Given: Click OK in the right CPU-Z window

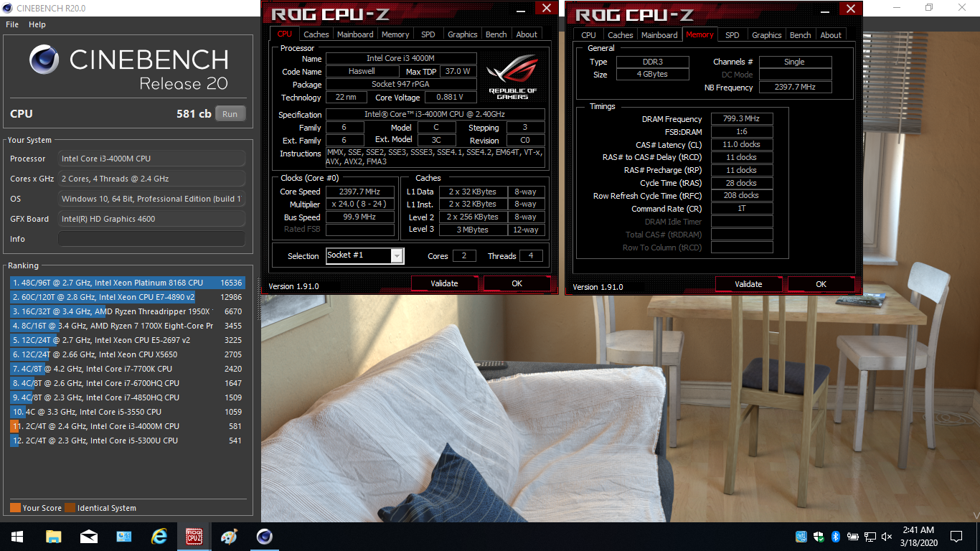Looking at the screenshot, I should coord(821,284).
